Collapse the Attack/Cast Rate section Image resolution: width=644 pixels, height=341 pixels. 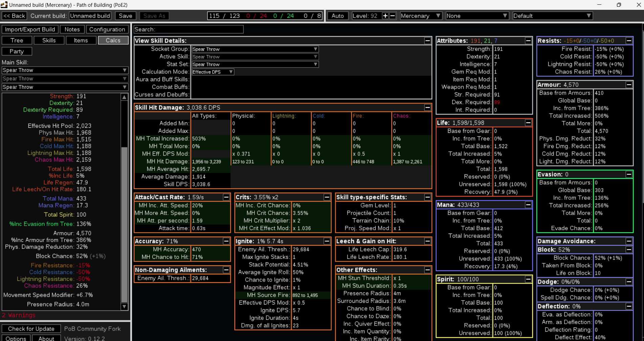click(226, 197)
